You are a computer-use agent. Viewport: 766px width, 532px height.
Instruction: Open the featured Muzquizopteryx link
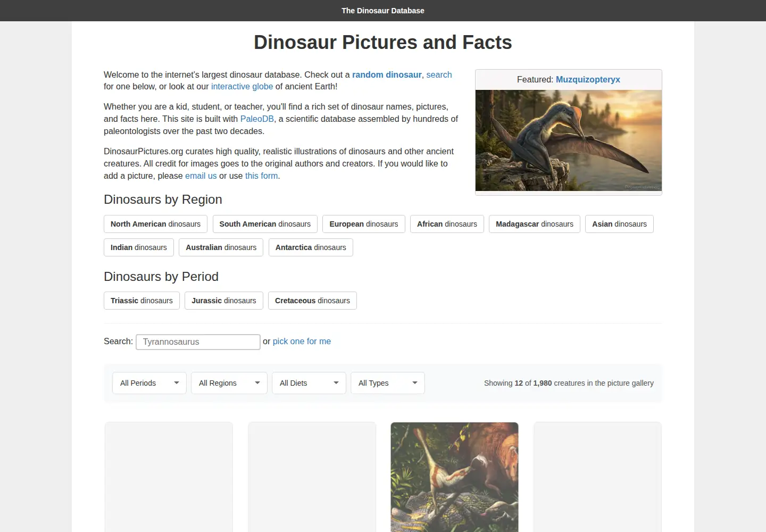[588, 79]
